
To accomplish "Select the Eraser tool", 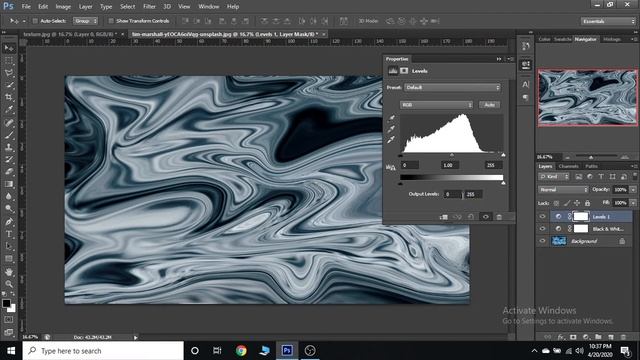I will click(x=9, y=171).
